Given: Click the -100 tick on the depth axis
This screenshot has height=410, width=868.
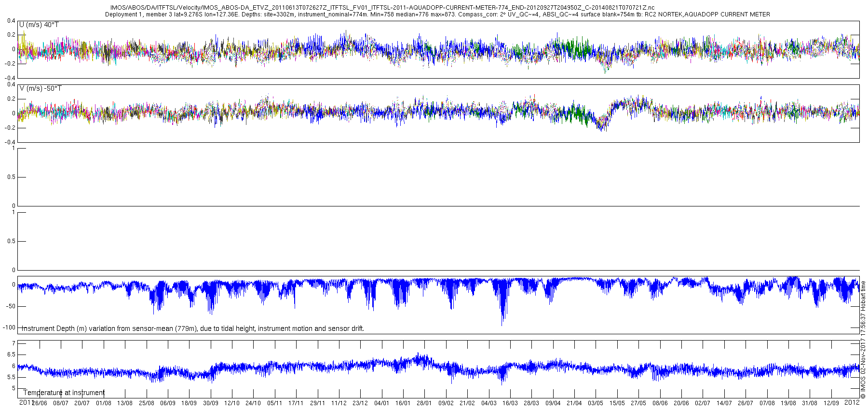Looking at the screenshot, I should [10, 328].
